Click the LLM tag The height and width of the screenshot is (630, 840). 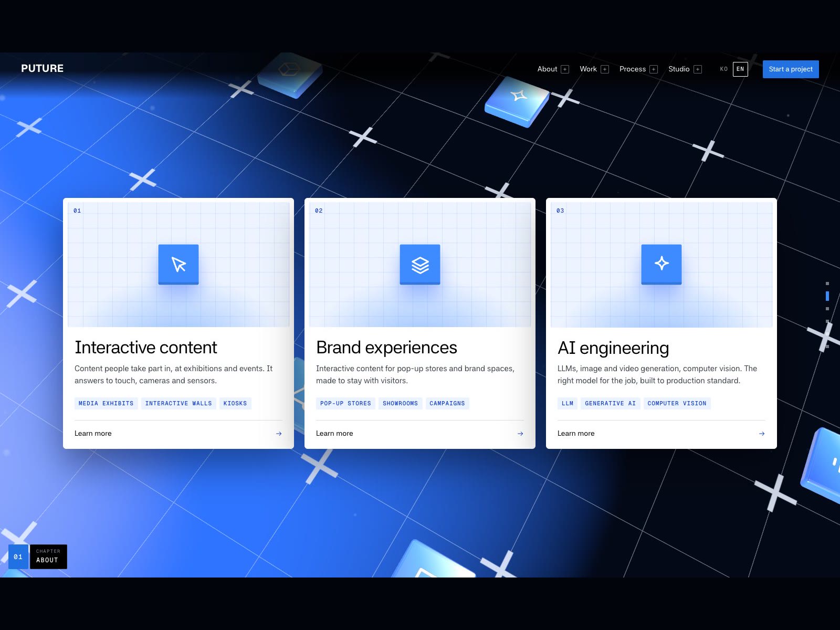coord(568,403)
